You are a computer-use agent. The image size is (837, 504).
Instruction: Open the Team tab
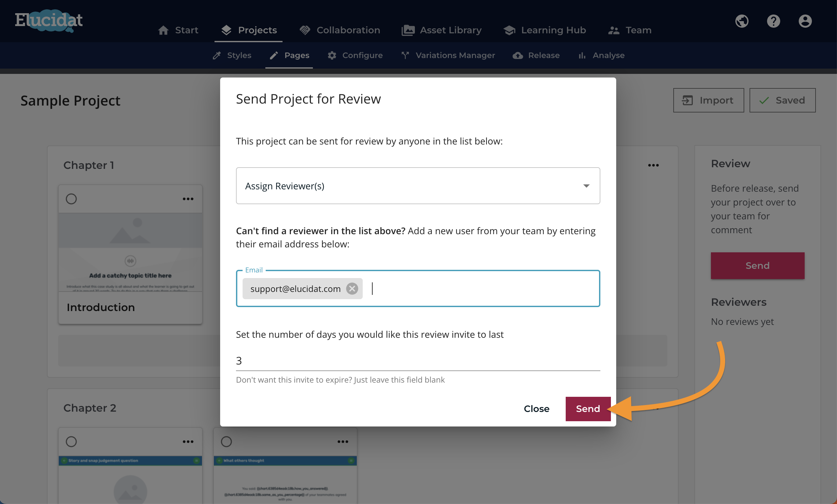(x=629, y=30)
